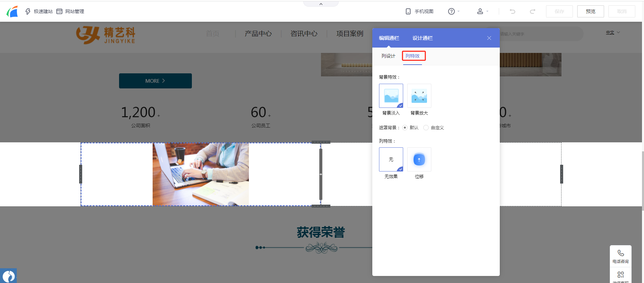Click the 微信客服 QR icon
The height and width of the screenshot is (283, 644).
coord(621,275)
